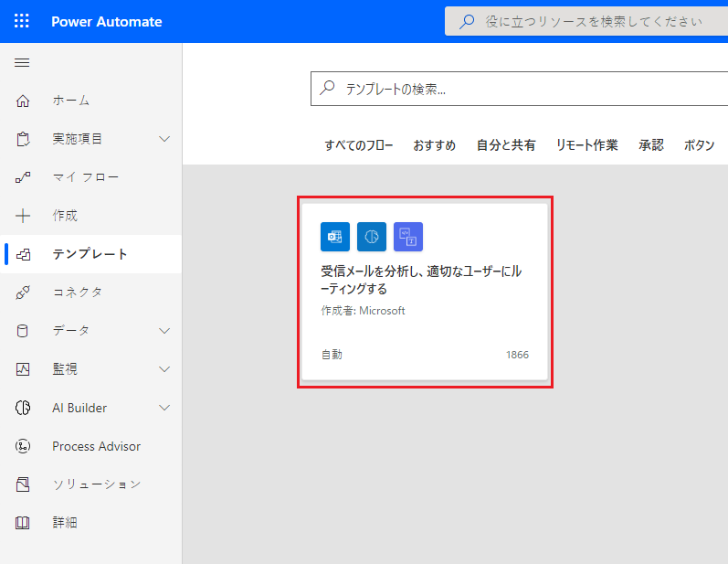Screen dimensions: 728x564
Task: Switch to the 自分と共有 tab
Action: coord(506,145)
